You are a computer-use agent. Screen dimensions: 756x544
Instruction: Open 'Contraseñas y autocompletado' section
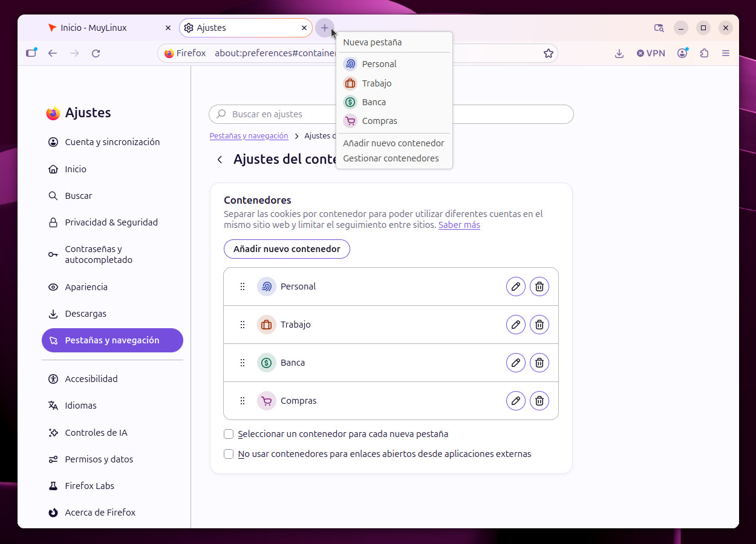112,254
